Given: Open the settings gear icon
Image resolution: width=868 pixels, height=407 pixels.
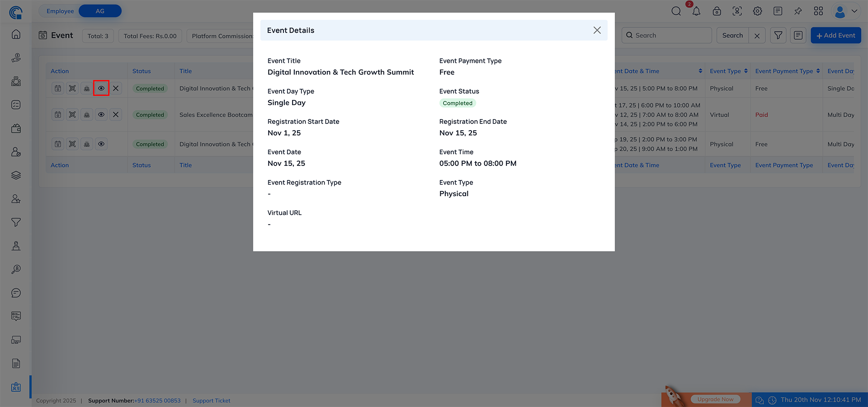Looking at the screenshot, I should coord(757,11).
